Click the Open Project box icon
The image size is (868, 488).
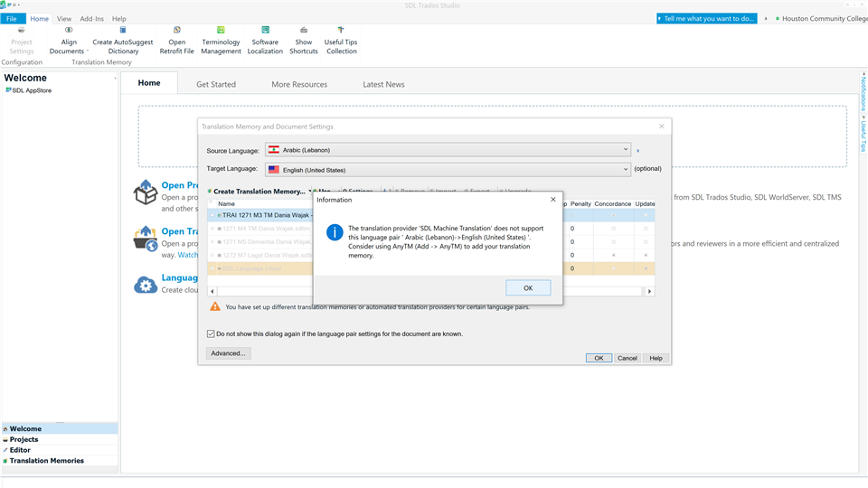pos(145,192)
